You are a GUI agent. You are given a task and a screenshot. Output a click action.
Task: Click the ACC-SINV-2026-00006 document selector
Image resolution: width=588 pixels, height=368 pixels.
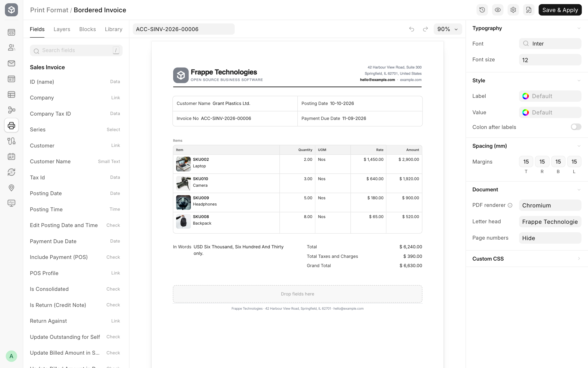pyautogui.click(x=183, y=29)
